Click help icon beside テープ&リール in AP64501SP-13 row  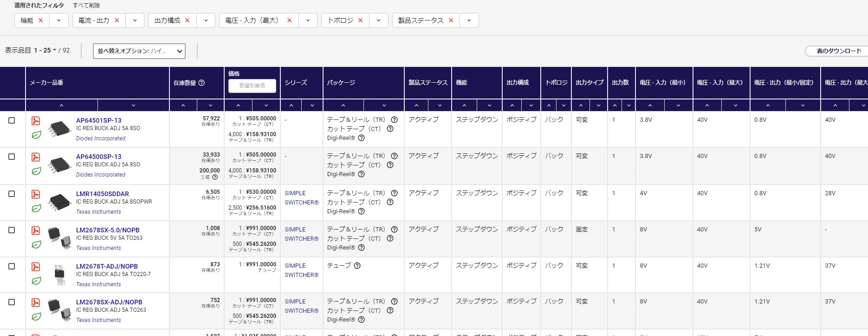point(394,119)
